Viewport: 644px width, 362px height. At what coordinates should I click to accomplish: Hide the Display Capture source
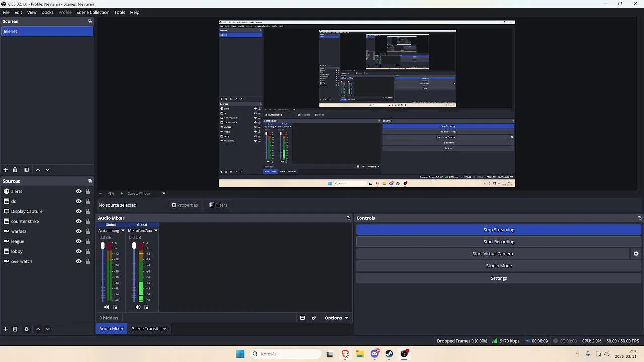coord(79,211)
